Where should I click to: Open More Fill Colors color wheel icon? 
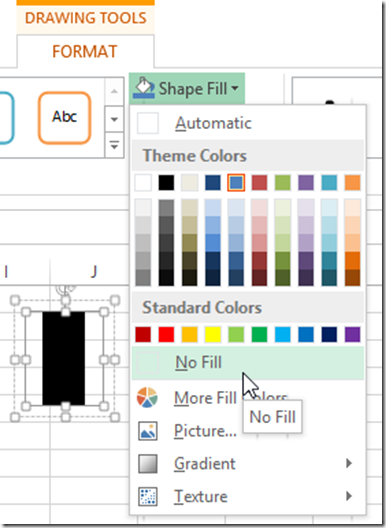147,397
